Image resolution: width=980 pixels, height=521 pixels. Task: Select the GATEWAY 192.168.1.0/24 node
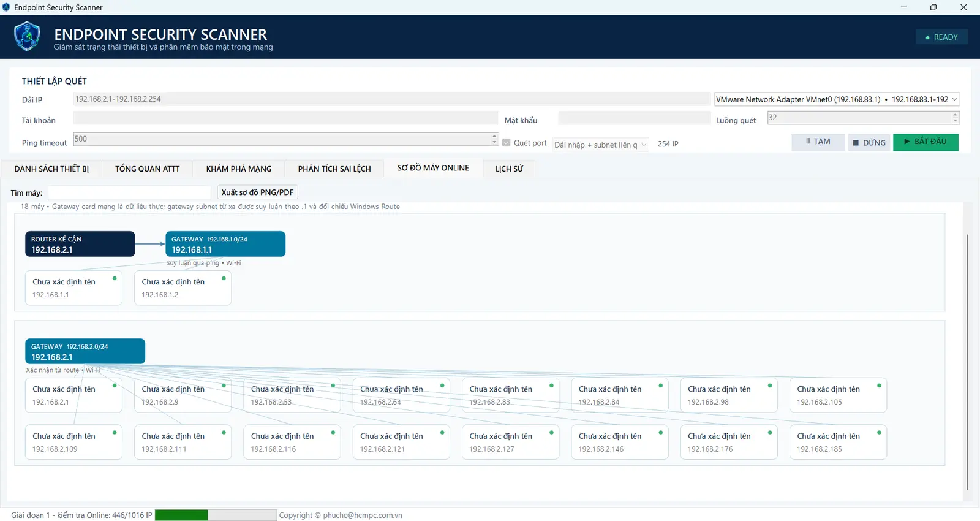[225, 244]
